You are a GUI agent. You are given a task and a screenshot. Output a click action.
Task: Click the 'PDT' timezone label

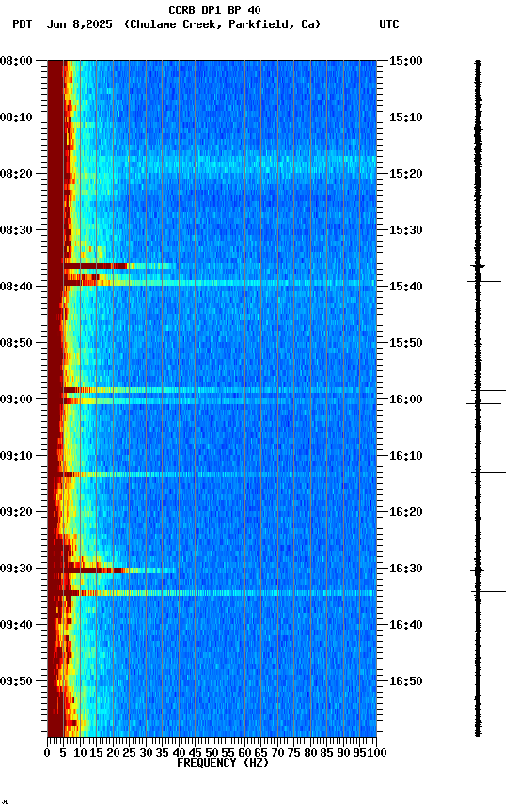click(23, 24)
